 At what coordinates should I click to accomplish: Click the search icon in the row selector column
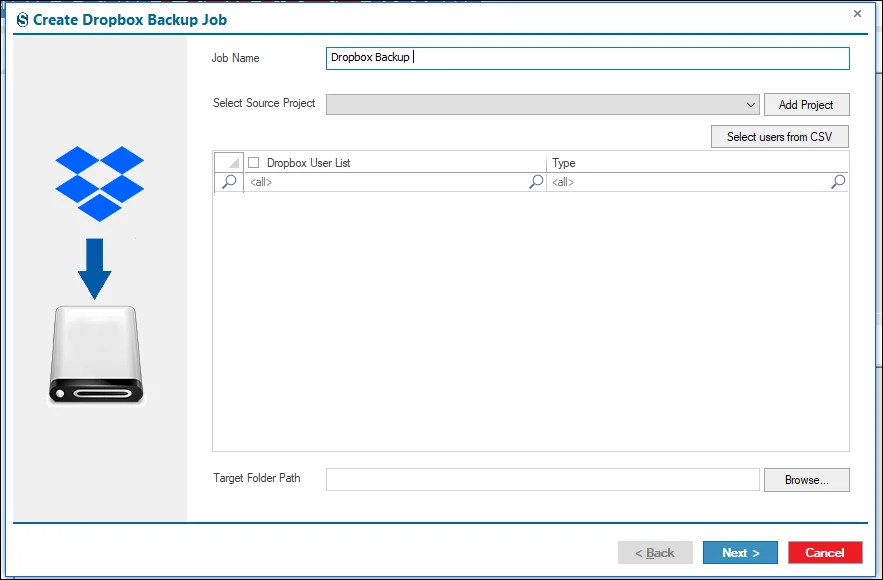229,182
